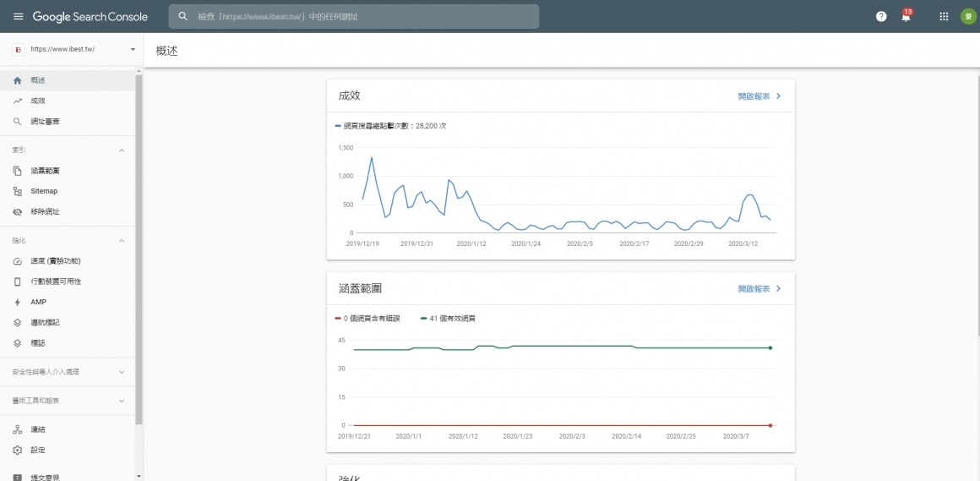Select 概述 in the sidebar
The height and width of the screenshot is (481, 980).
pyautogui.click(x=67, y=80)
